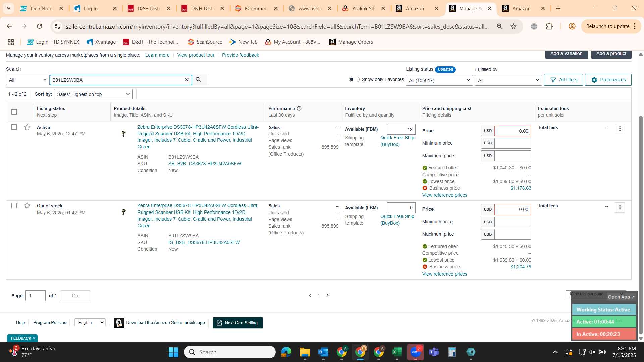Click the All filters button
The width and height of the screenshot is (644, 362).
563,80
